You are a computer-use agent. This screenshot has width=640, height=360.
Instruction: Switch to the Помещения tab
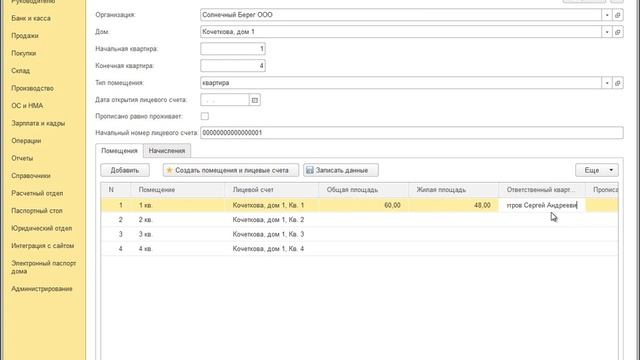click(119, 151)
